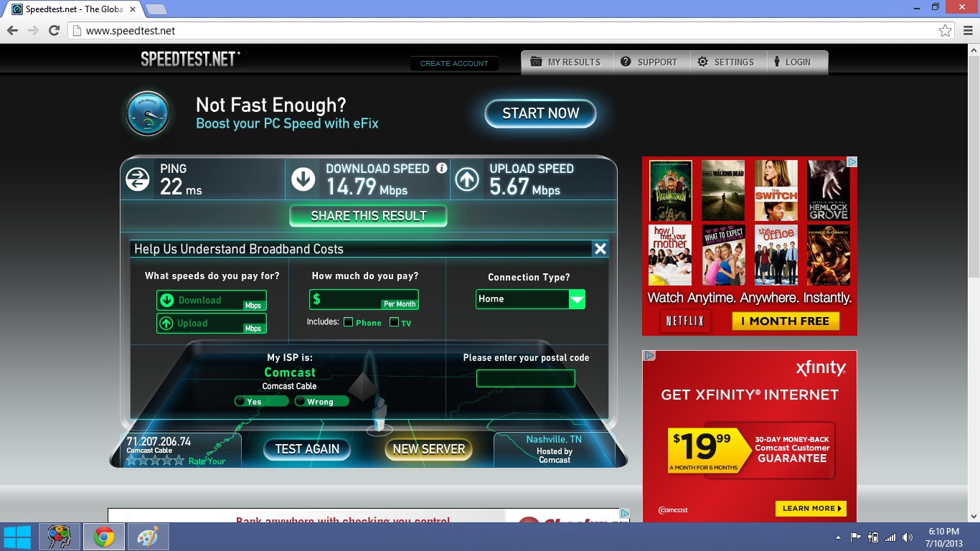The image size is (980, 551).
Task: Check the Phone included checkbox
Action: coord(348,322)
